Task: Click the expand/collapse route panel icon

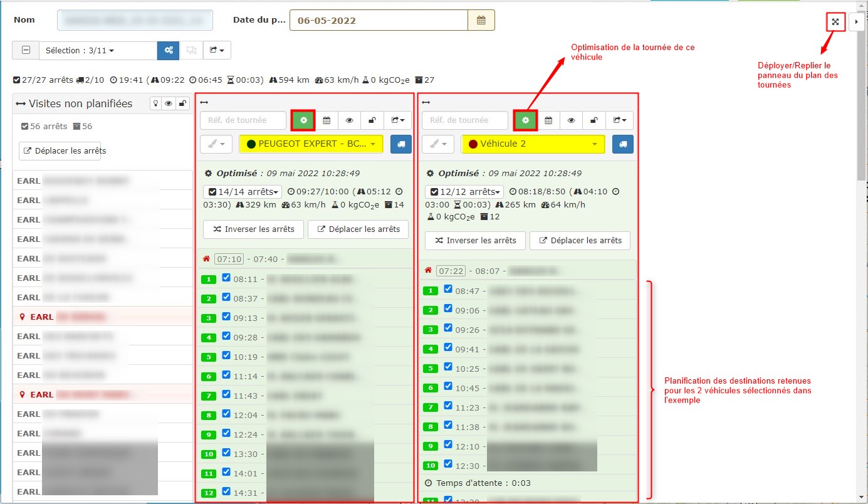Action: tap(835, 21)
